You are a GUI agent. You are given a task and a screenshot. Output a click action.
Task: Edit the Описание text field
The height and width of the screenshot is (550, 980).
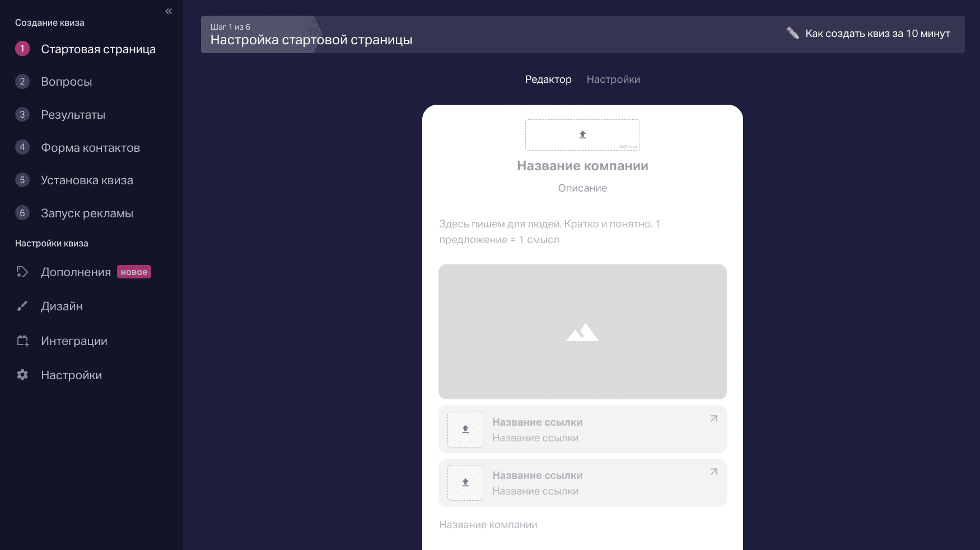[x=582, y=188]
